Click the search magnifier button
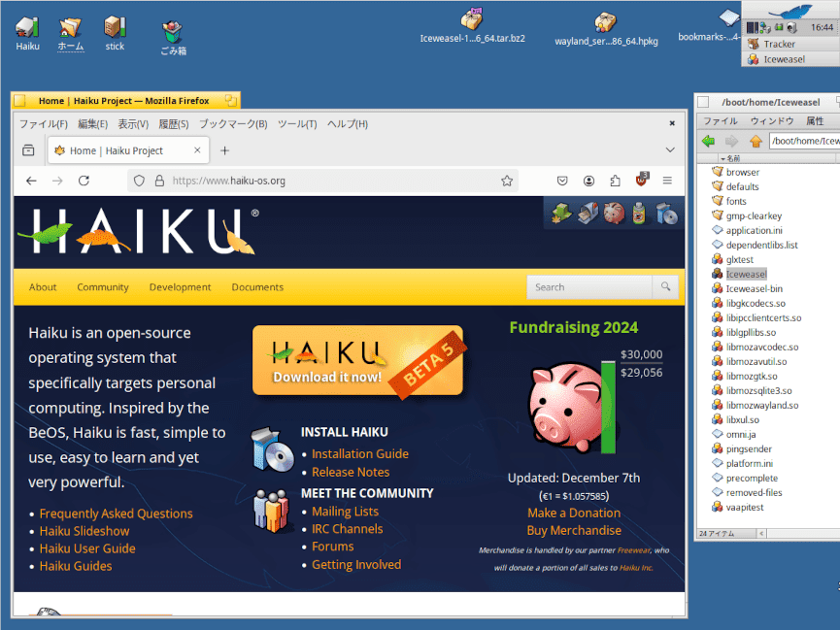The image size is (840, 630). click(665, 286)
